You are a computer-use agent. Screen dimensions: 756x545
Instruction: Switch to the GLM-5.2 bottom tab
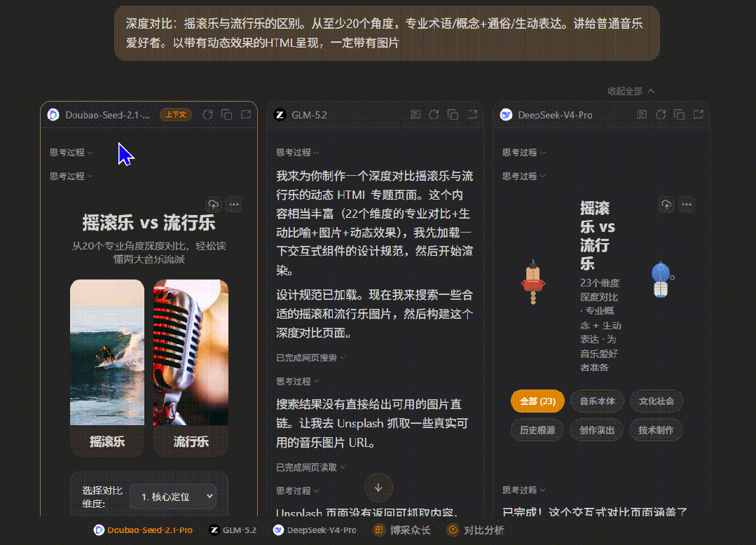point(233,530)
